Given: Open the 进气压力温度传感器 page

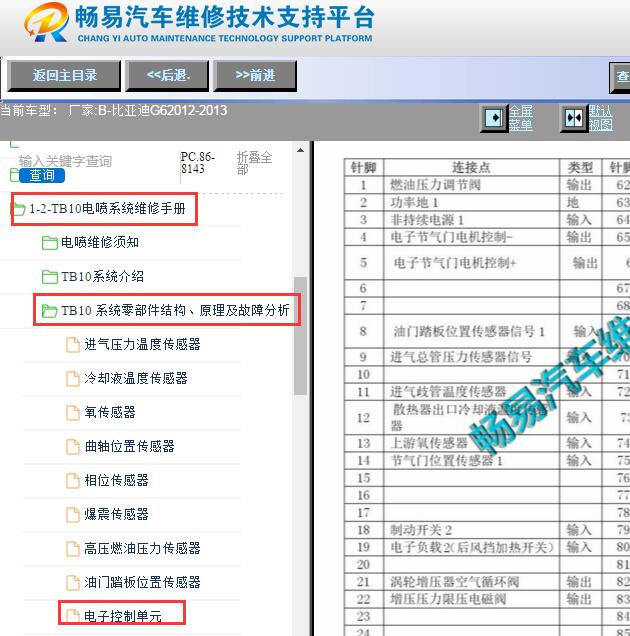Looking at the screenshot, I should tap(142, 344).
